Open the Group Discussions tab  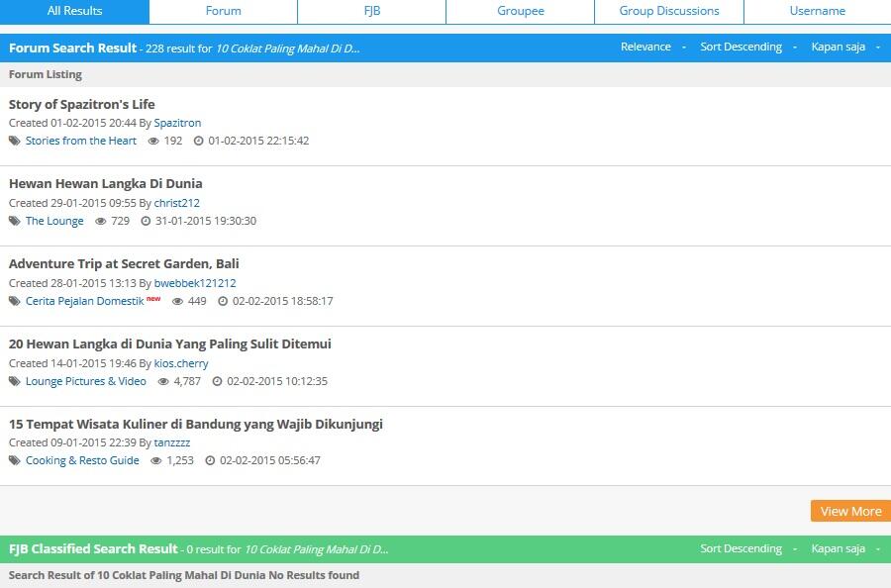(x=669, y=11)
